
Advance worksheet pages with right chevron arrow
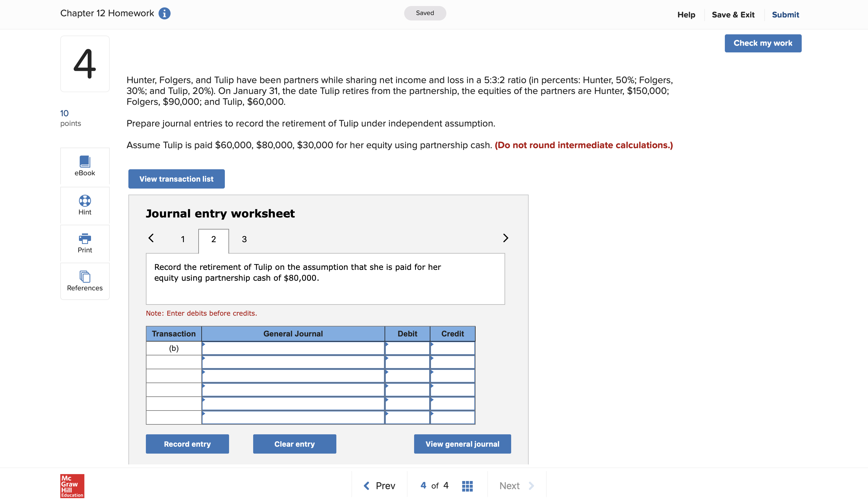(x=505, y=238)
